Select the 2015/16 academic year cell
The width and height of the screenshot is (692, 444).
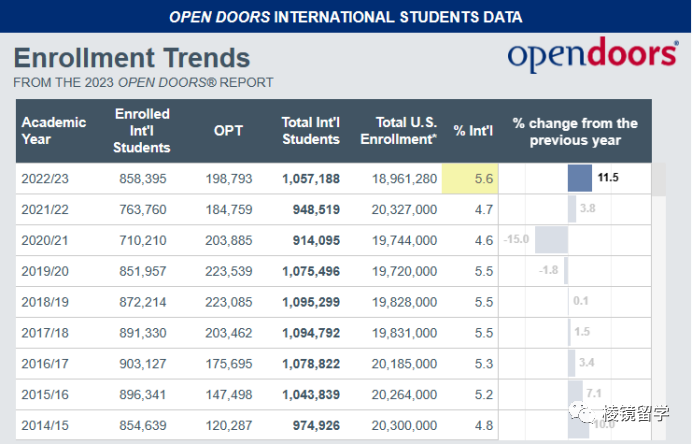[45, 395]
